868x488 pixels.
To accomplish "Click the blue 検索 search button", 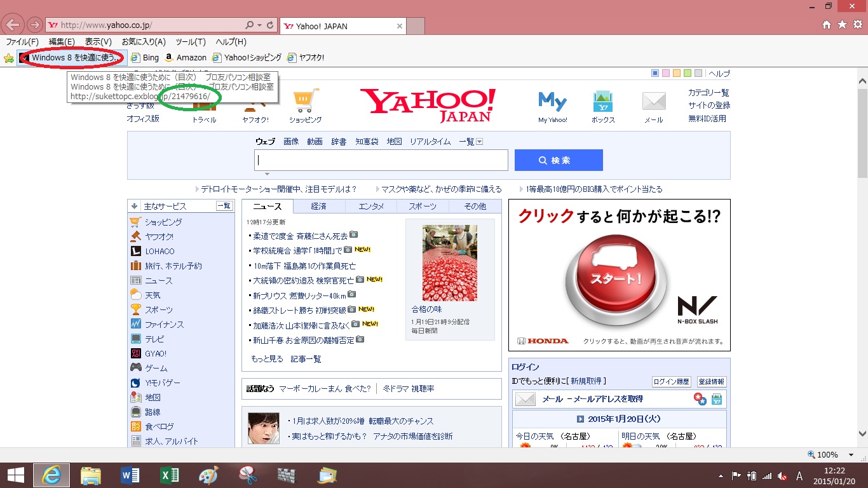I will click(559, 160).
